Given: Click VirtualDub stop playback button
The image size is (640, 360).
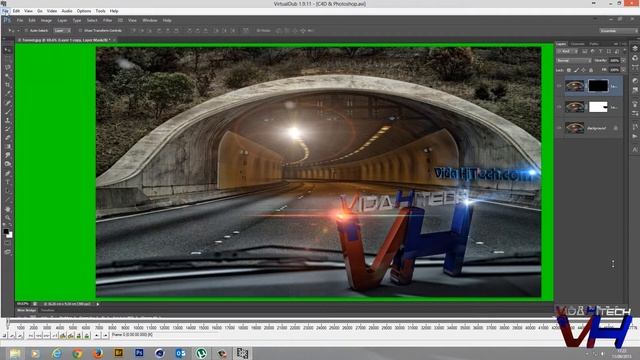Looking at the screenshot, I should pos(4,336).
